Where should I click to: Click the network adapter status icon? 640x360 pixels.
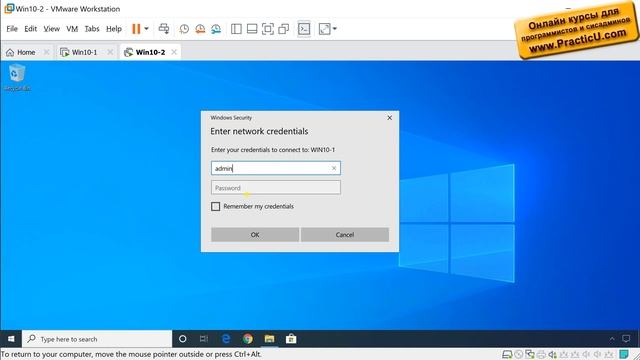click(x=530, y=354)
